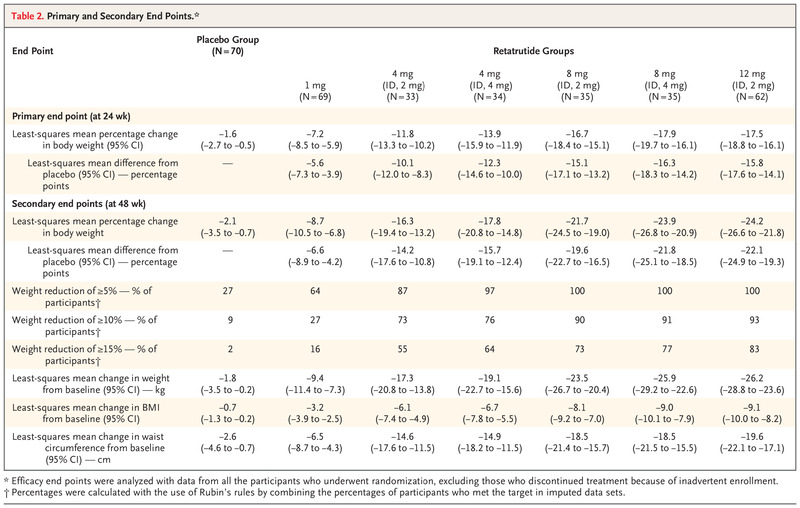Click the asterisk footnote marker after 'End Points.'
The height and width of the screenshot is (508, 800).
click(x=197, y=15)
